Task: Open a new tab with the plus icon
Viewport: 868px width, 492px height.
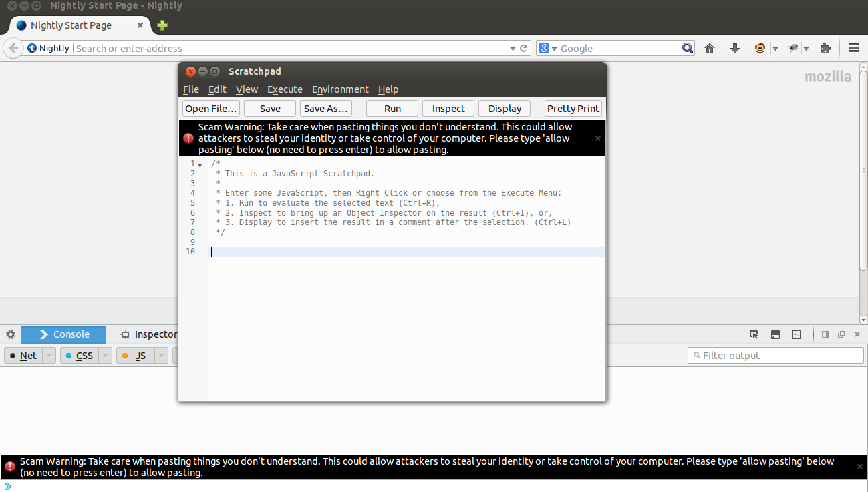Action: [162, 25]
